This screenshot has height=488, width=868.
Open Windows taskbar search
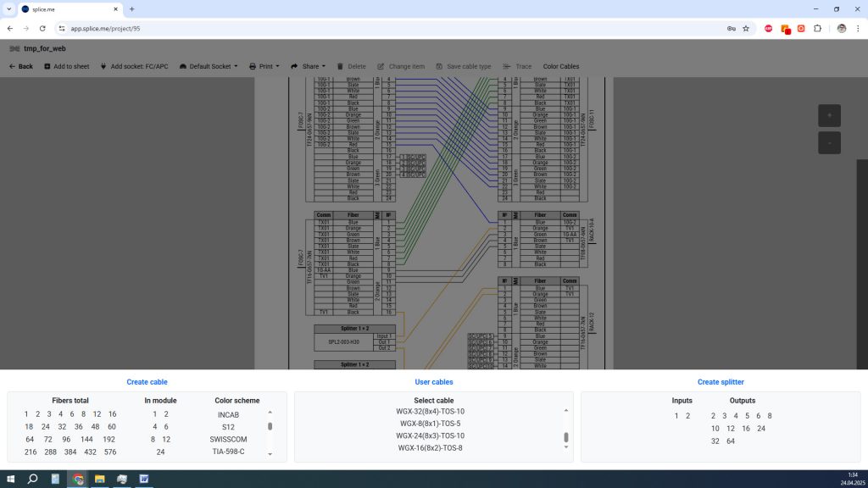33,480
